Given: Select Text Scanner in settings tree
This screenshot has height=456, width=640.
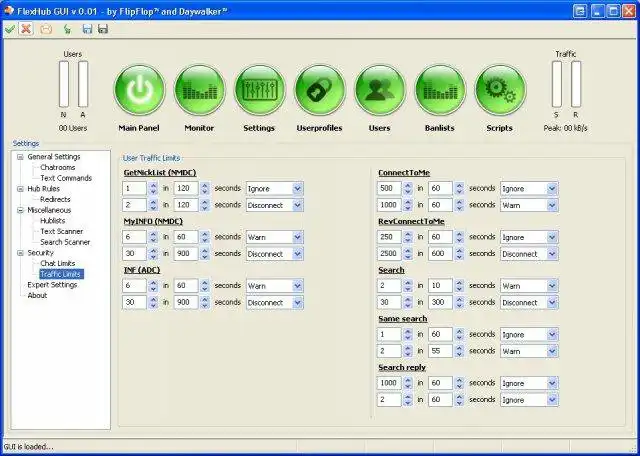Looking at the screenshot, I should 62,231.
